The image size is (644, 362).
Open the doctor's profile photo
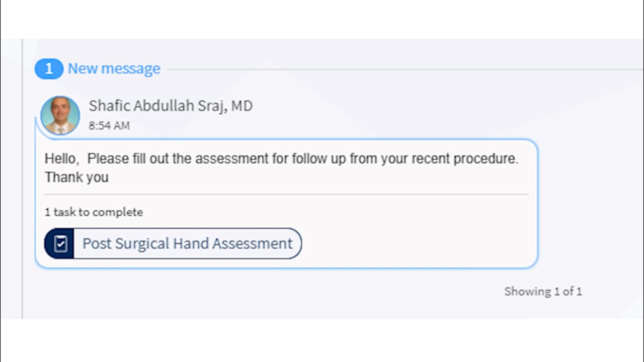[x=60, y=116]
